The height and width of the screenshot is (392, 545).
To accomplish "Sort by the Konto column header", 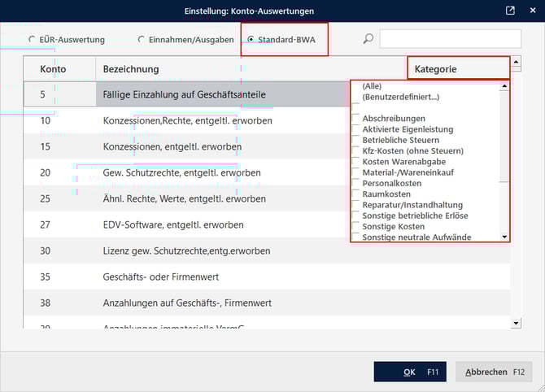I will coord(59,69).
